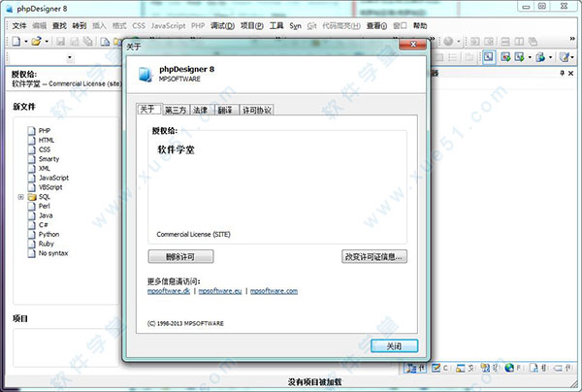The height and width of the screenshot is (392, 582).
Task: Click the 删除许可 button
Action: [x=180, y=256]
